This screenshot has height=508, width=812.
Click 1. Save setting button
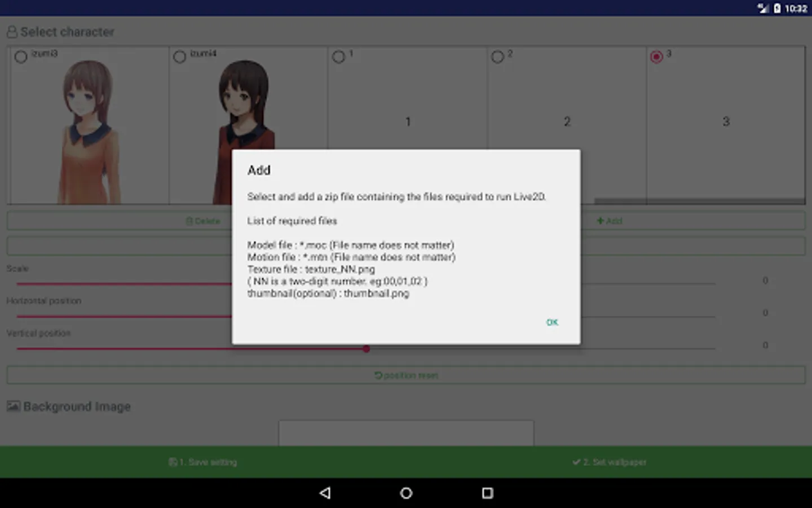203,462
